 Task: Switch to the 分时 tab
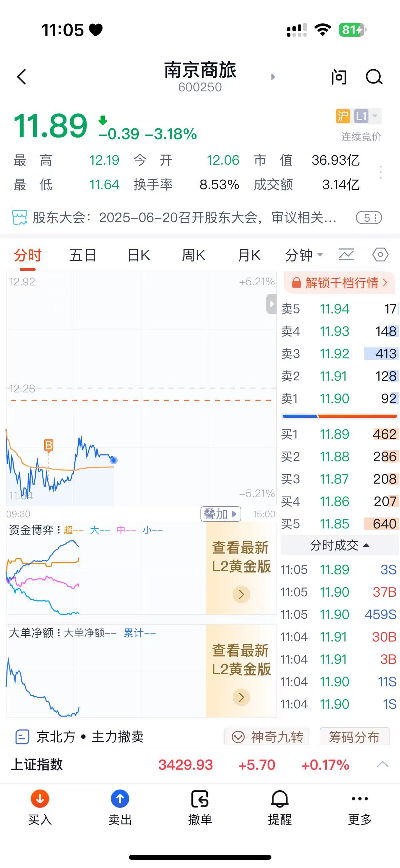pyautogui.click(x=27, y=255)
